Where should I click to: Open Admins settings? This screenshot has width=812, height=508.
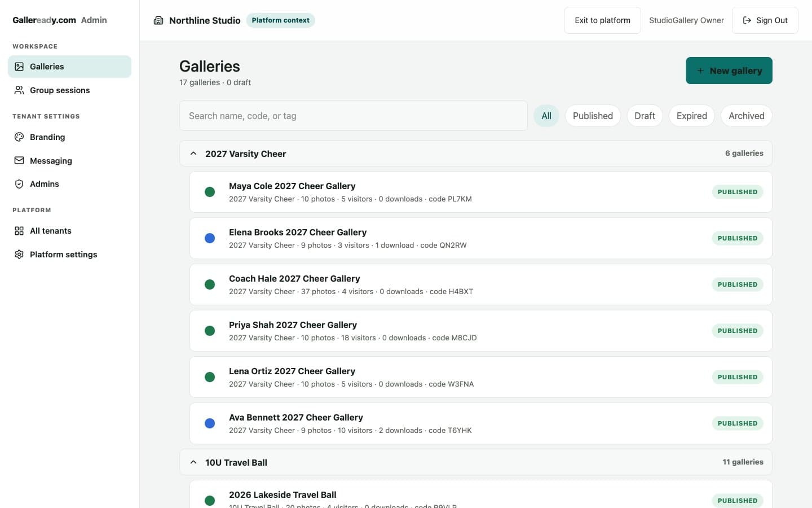[x=69, y=184]
